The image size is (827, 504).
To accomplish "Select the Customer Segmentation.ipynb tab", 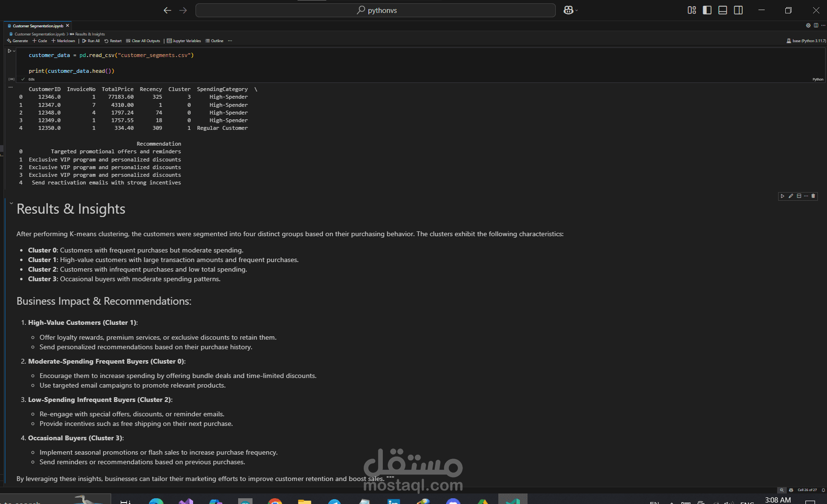I will click(38, 26).
